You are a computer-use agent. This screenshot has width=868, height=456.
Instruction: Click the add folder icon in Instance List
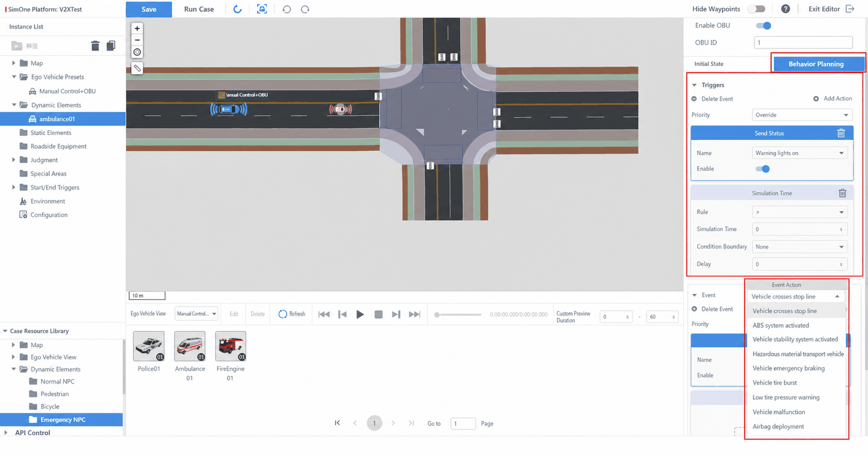point(17,46)
